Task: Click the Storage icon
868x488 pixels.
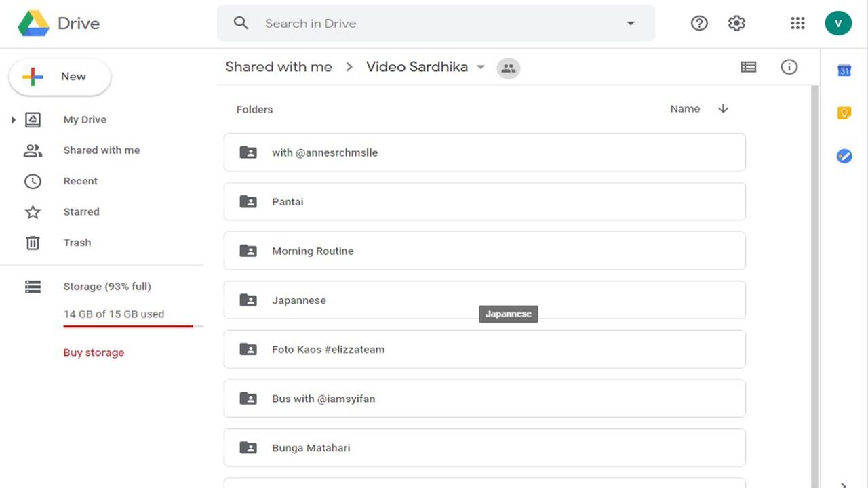Action: [33, 287]
